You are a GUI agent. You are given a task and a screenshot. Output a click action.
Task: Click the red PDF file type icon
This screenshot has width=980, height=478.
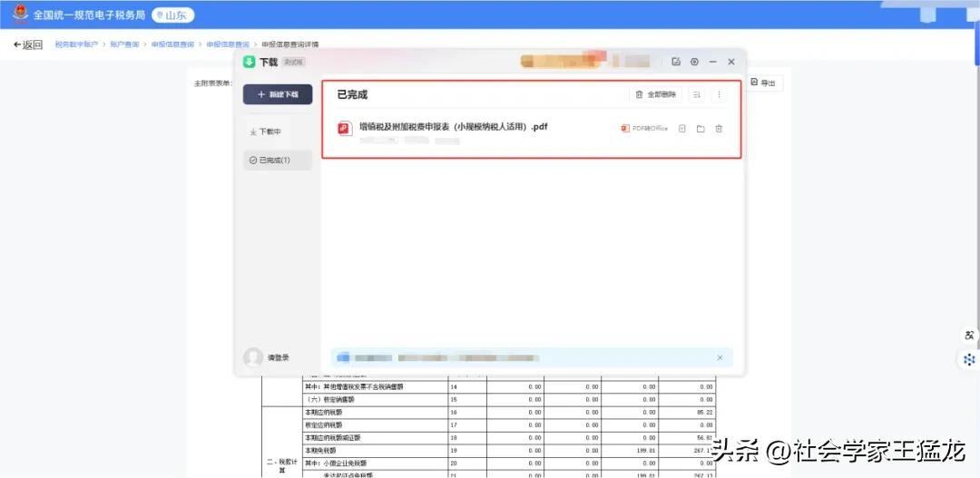click(344, 129)
